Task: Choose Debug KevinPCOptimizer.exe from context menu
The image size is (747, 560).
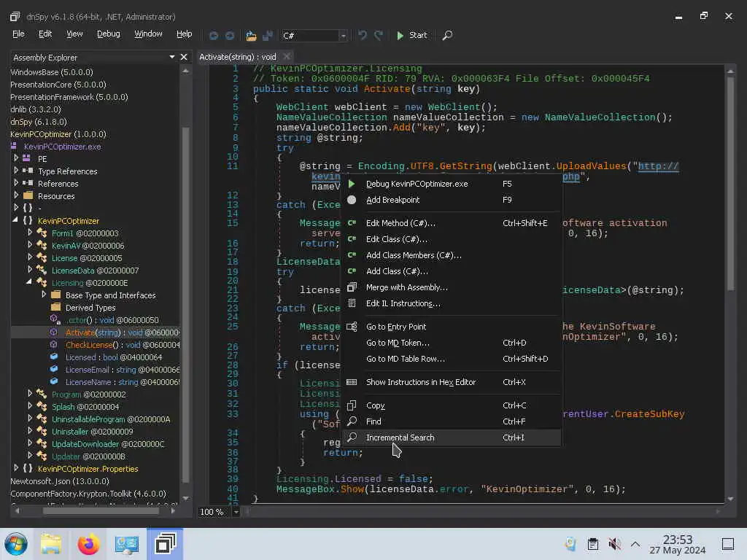Action: (x=451, y=184)
